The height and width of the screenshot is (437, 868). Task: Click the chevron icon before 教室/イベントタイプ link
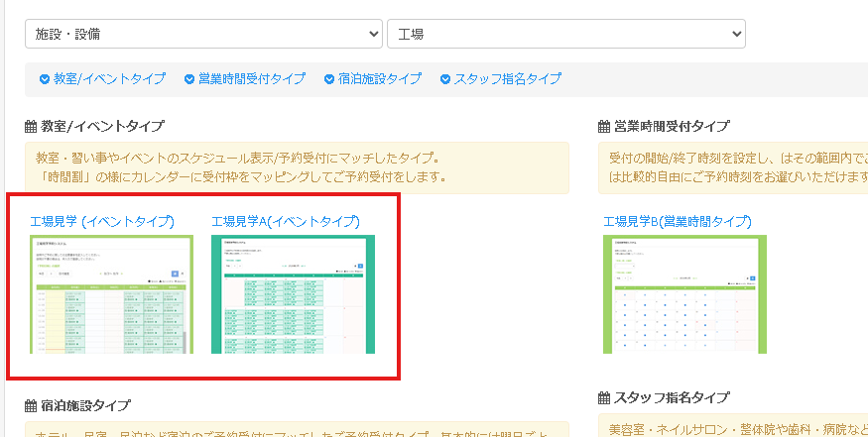click(x=45, y=79)
